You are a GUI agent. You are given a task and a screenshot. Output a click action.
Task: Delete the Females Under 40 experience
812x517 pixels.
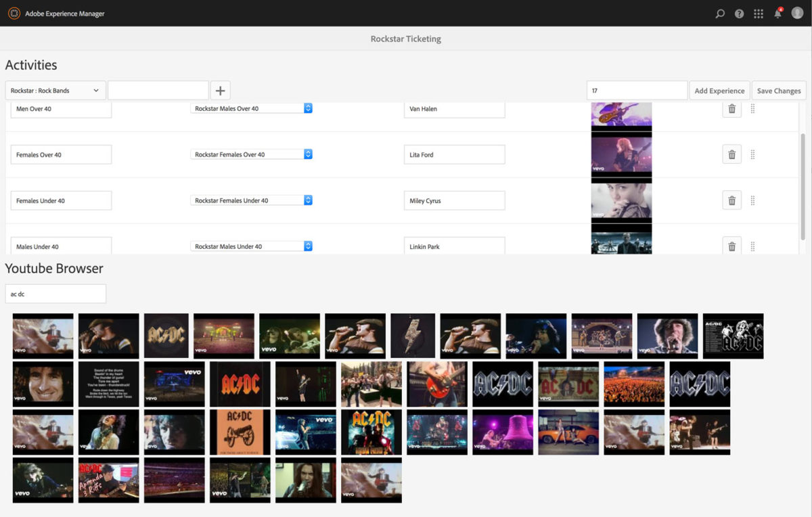[x=731, y=200]
